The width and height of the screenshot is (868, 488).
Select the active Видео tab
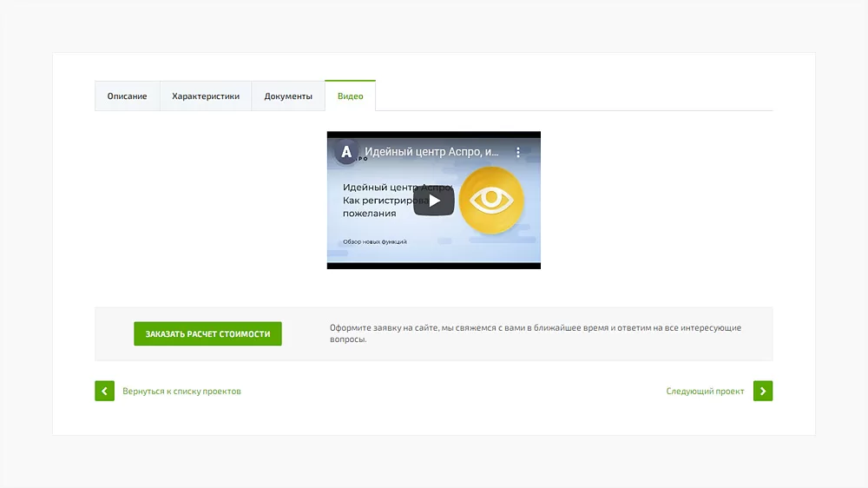[x=351, y=96]
